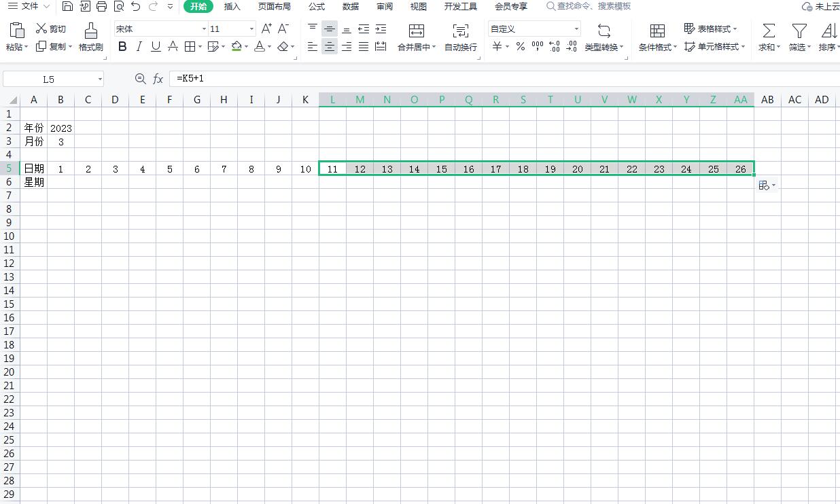Open the auto fill options button

[x=767, y=185]
